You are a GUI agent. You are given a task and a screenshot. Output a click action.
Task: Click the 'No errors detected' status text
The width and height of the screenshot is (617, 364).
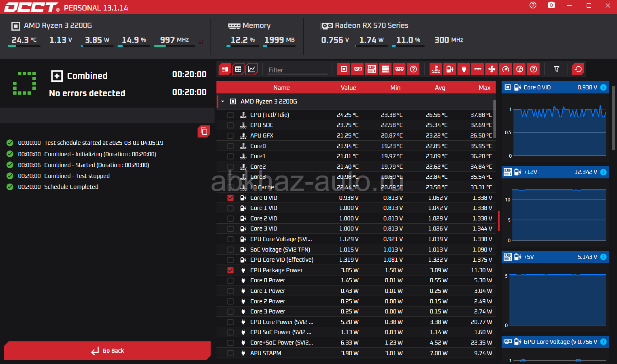pos(87,93)
